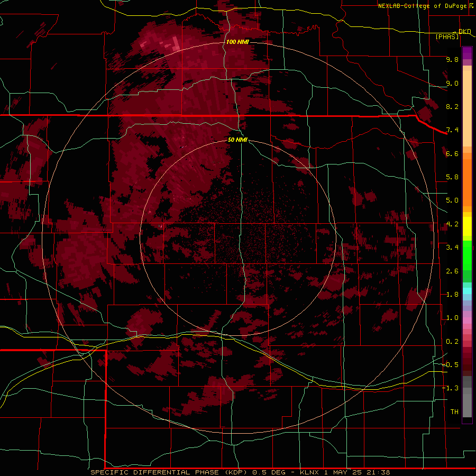This screenshot has height=476, width=476.
Task: Click the 0.2 scale value
Action: click(452, 342)
